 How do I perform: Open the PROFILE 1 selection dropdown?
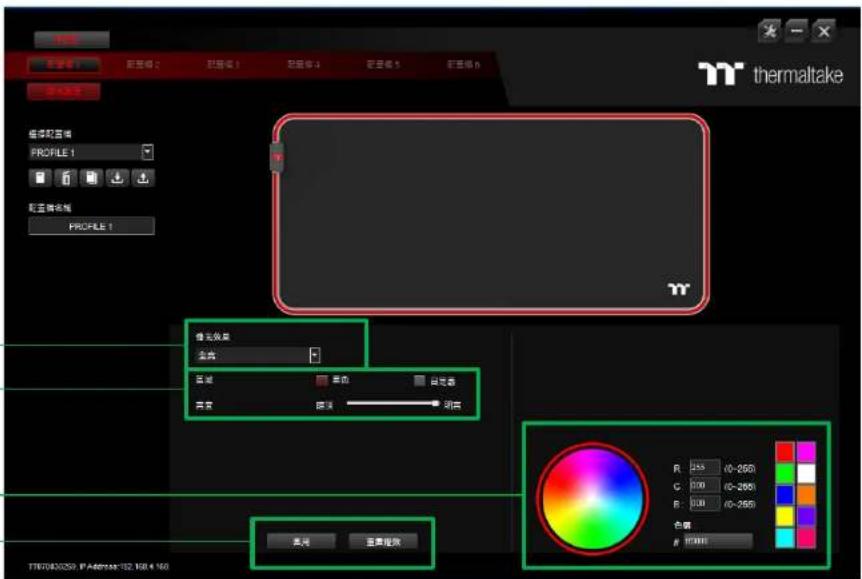147,152
